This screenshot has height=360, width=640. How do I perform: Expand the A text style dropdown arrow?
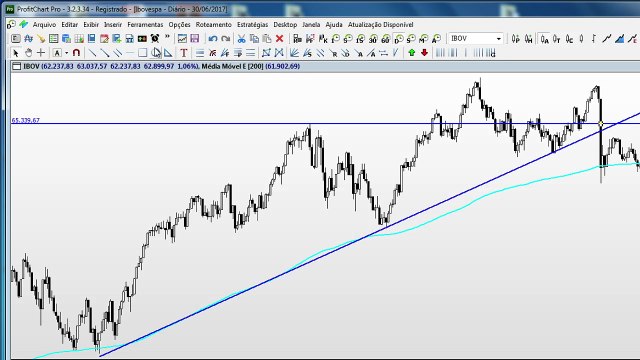[66, 53]
